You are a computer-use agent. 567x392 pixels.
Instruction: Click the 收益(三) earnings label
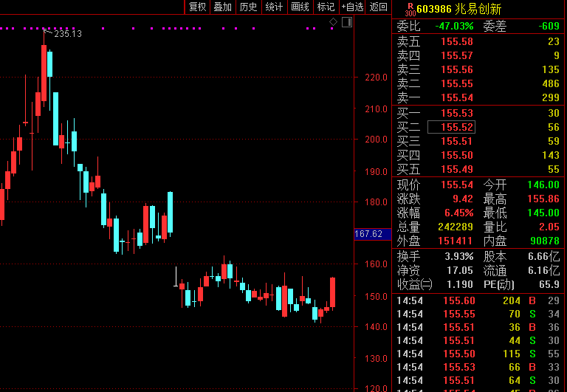tap(415, 284)
